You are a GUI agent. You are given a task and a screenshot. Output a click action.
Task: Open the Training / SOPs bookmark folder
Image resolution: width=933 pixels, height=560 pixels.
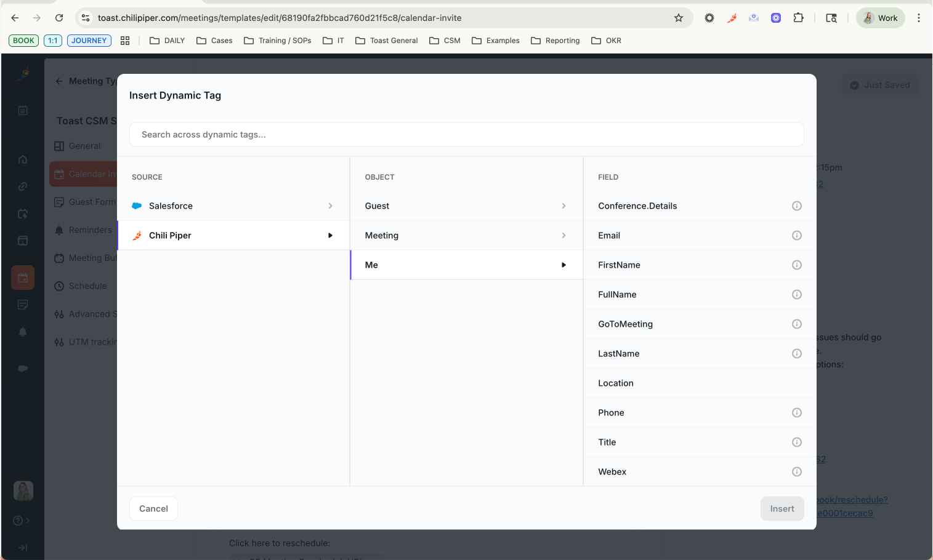click(x=278, y=41)
